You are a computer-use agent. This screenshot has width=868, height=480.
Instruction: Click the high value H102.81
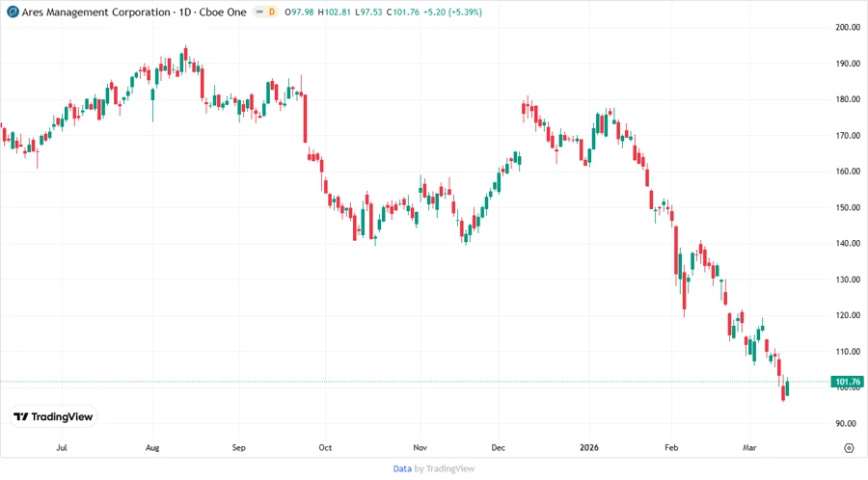(x=334, y=12)
